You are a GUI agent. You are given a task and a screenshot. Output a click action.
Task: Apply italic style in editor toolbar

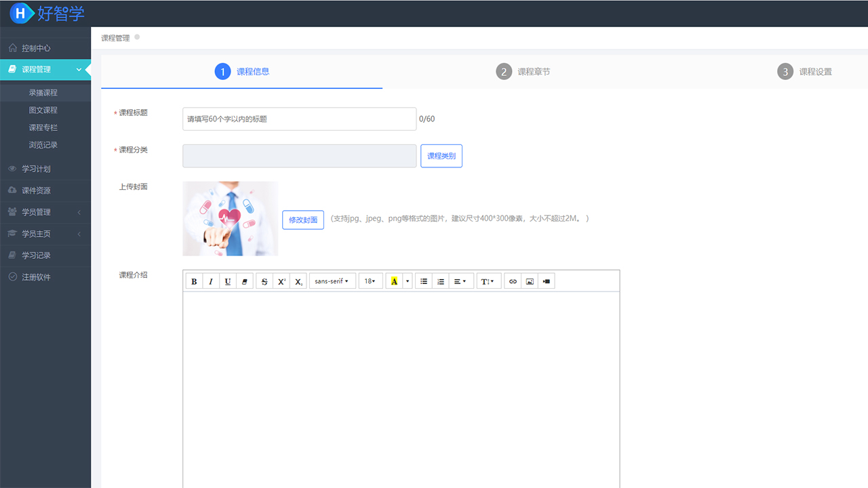211,281
